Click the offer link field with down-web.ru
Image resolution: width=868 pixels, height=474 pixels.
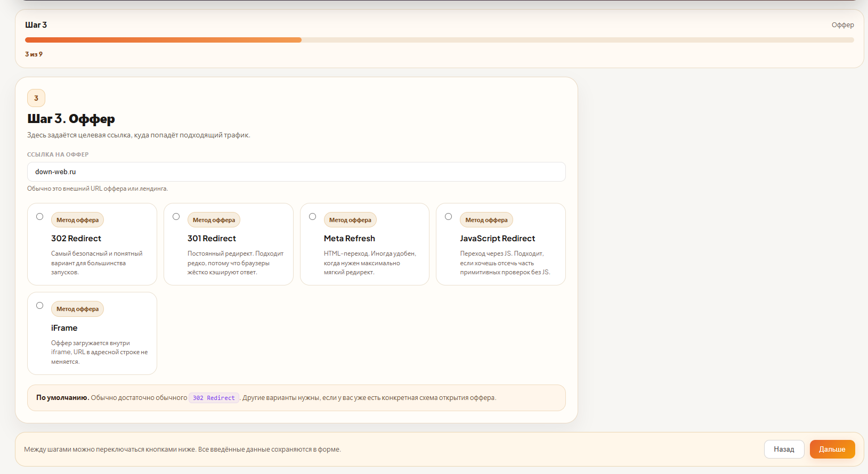point(296,172)
